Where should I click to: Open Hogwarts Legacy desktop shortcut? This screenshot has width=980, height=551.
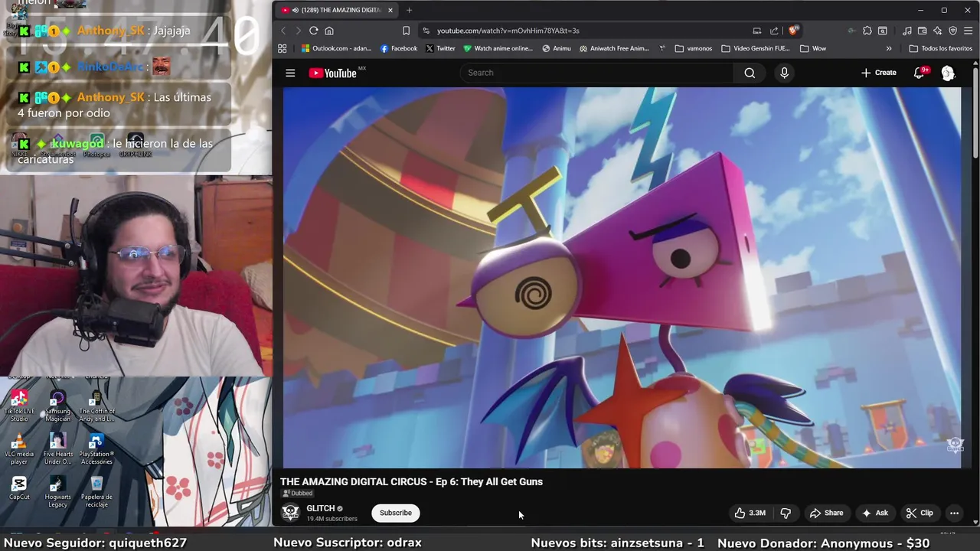click(57, 491)
